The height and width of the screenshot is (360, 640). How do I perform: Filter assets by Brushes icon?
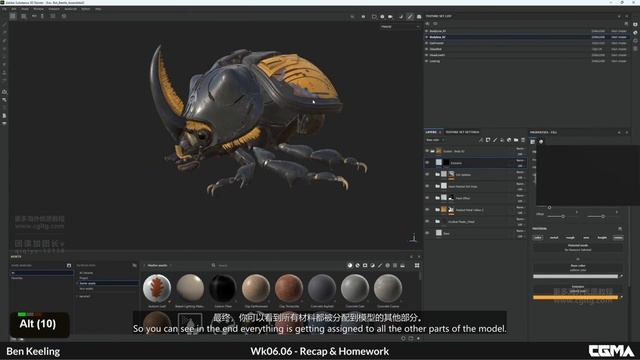click(x=380, y=265)
